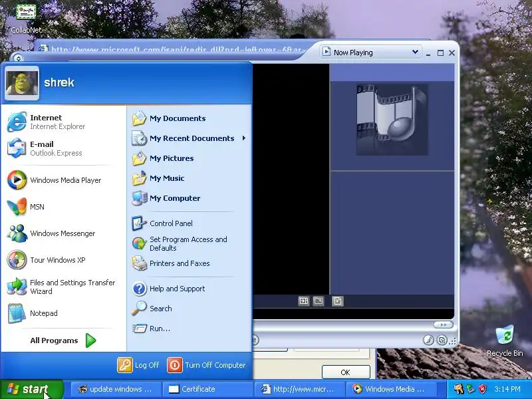Toggle Media Player playlist pane button
Viewport: 532px width, 399px height.
click(x=338, y=301)
